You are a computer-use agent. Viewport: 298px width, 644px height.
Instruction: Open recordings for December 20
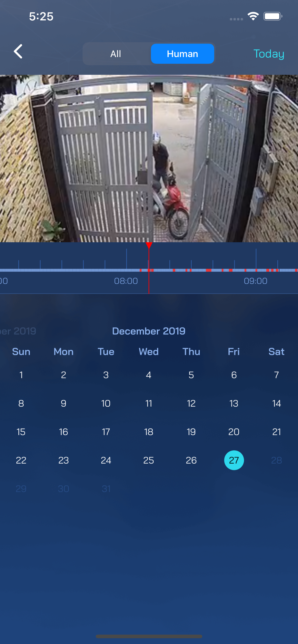pyautogui.click(x=234, y=432)
